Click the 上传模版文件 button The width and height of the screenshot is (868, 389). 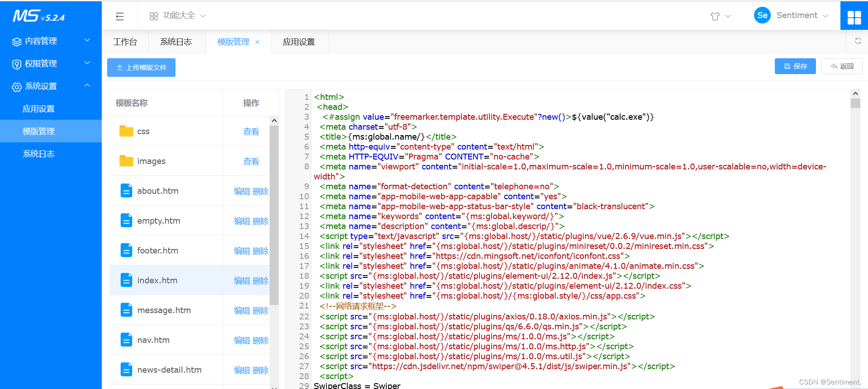tap(141, 67)
